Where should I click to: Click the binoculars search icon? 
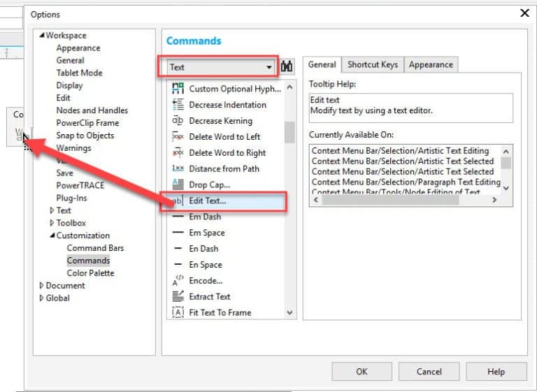tap(287, 67)
